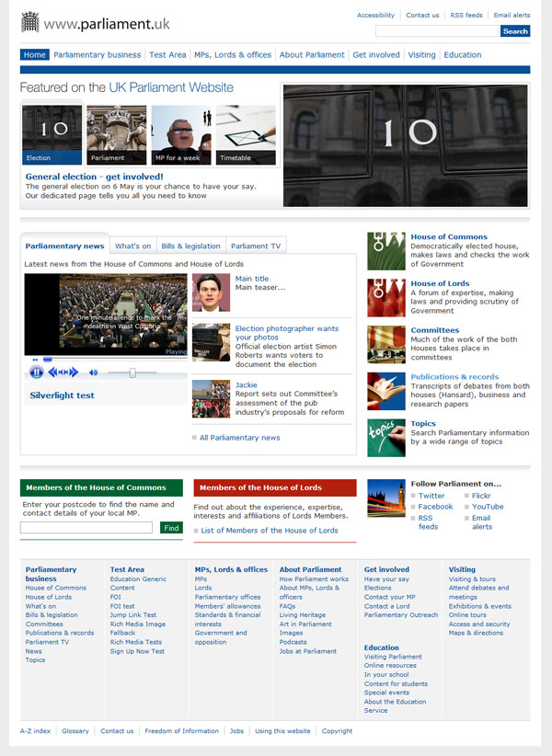Adjust the video volume slider

coord(132,372)
